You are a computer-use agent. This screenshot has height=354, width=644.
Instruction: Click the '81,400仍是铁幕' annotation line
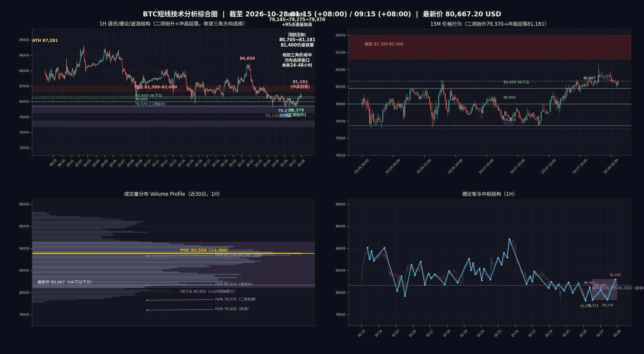297,45
